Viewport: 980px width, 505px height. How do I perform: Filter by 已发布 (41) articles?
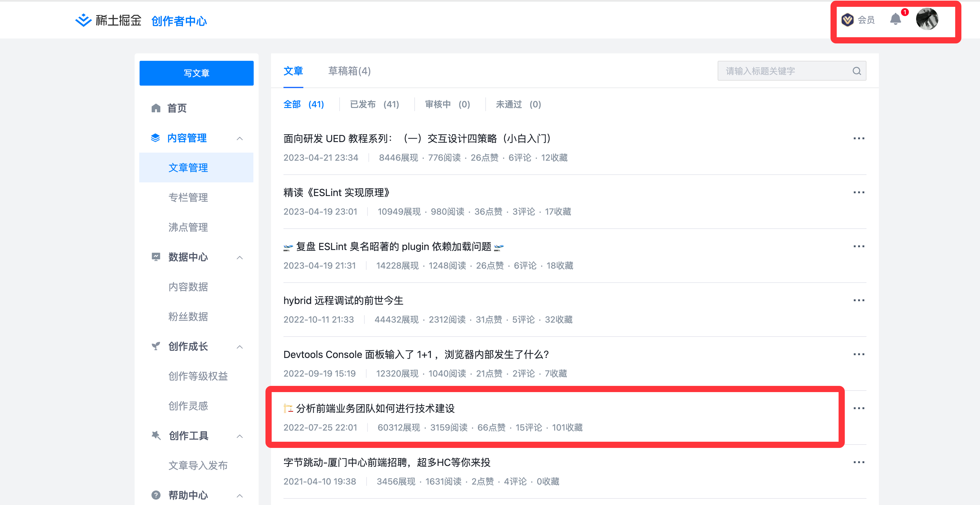[x=374, y=105]
